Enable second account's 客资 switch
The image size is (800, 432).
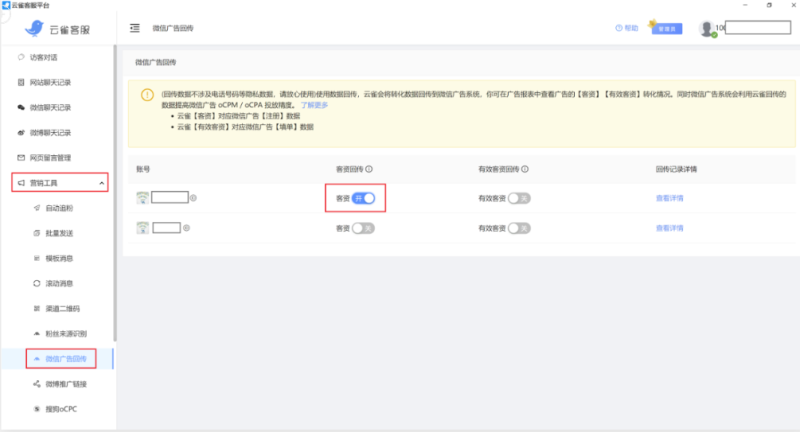364,228
